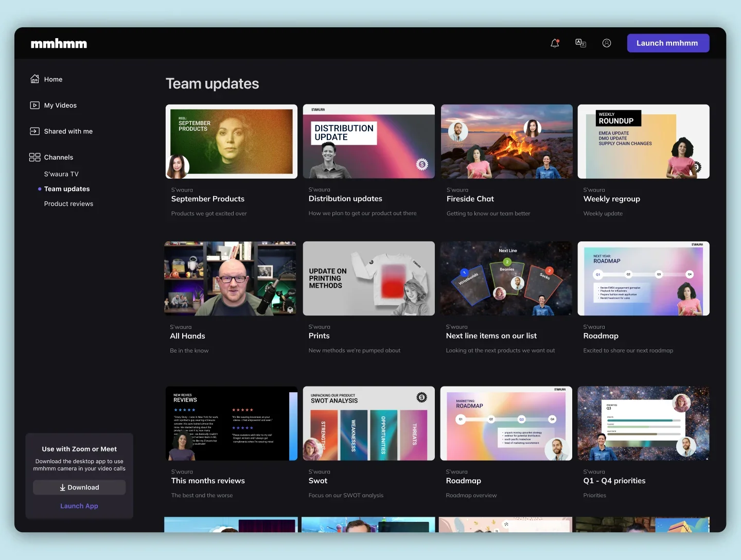Open the campfire Fireside Chat thumbnail
The width and height of the screenshot is (741, 560).
(507, 142)
